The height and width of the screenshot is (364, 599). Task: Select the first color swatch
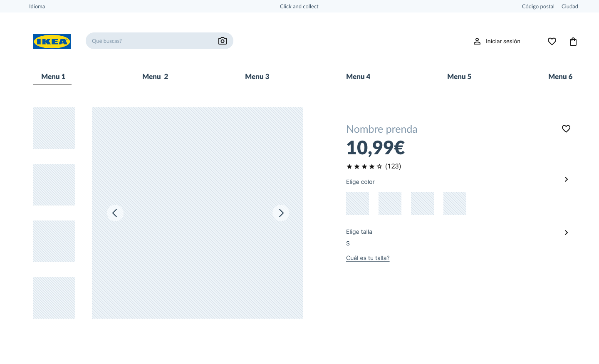pos(357,203)
